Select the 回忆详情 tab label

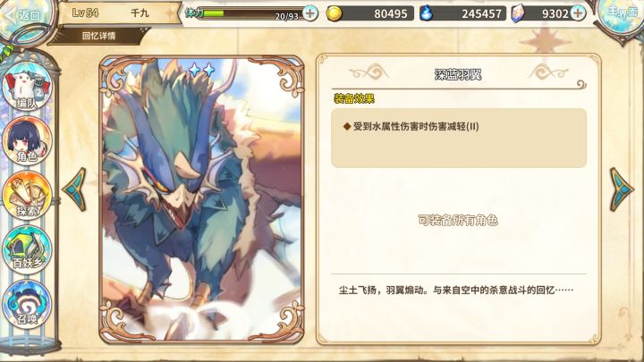tap(98, 36)
